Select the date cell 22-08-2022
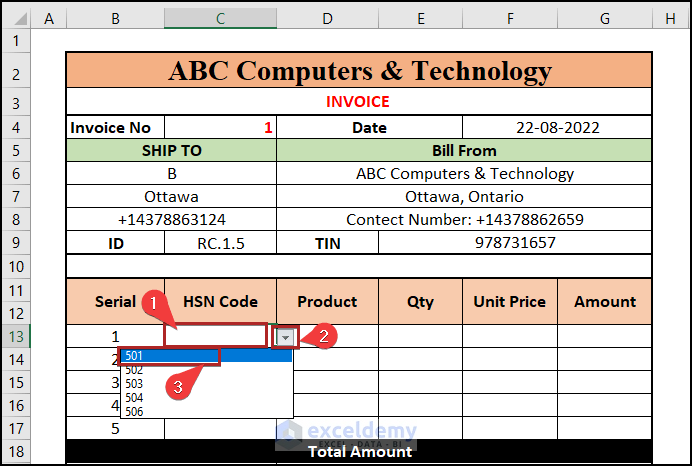The image size is (692, 466). coord(557,128)
